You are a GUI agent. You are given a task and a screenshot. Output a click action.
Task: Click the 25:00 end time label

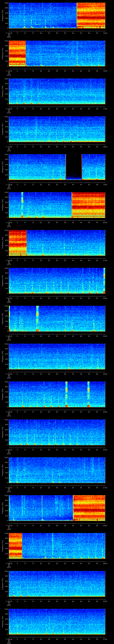pyautogui.click(x=105, y=412)
